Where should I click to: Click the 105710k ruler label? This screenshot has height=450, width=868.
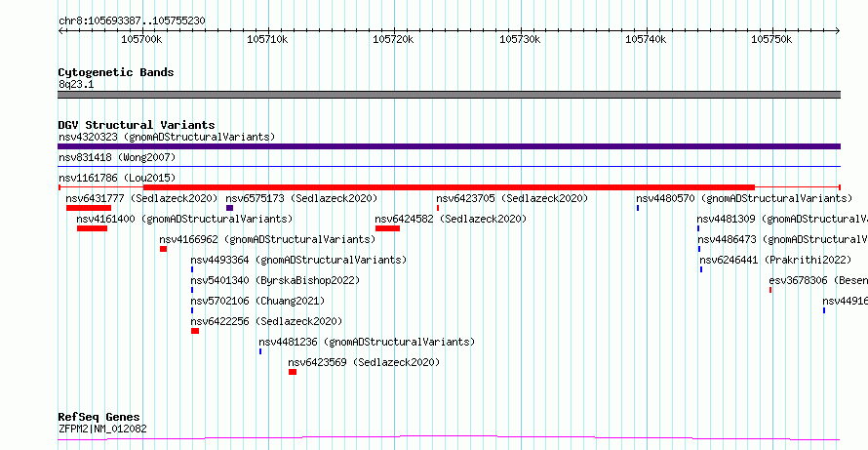[267, 39]
